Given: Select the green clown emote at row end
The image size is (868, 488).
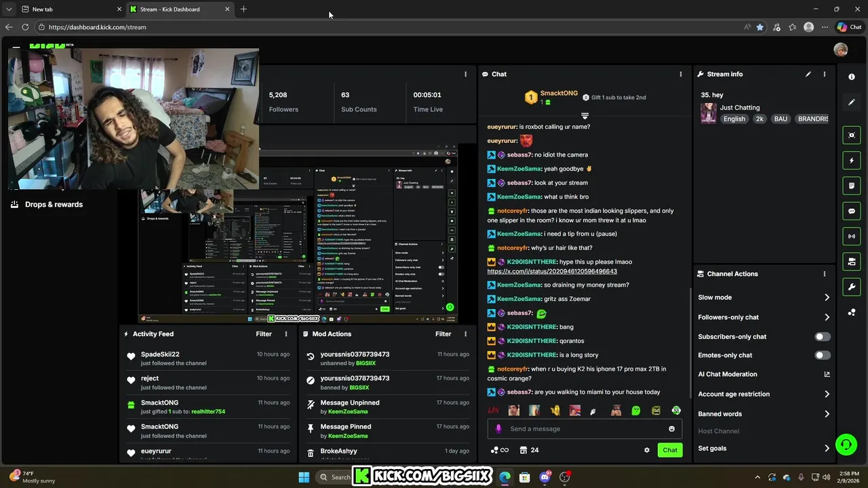Looking at the screenshot, I should pos(676,411).
